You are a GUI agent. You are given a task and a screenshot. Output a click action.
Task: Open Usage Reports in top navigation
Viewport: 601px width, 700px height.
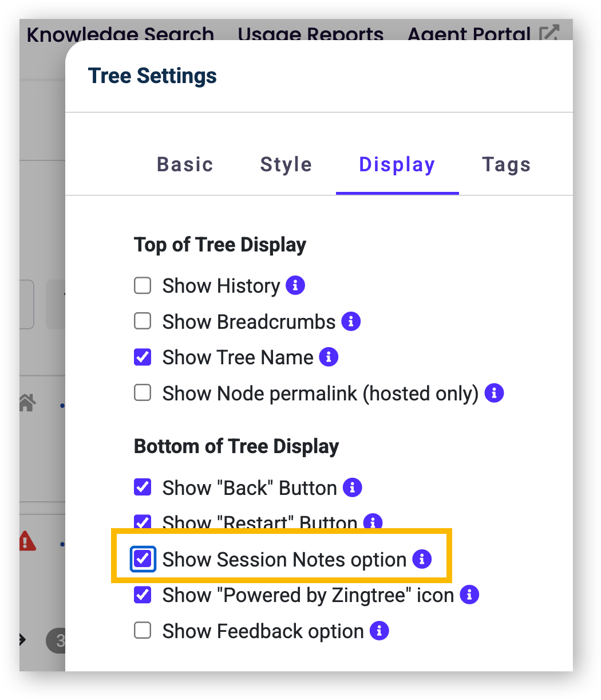(x=311, y=34)
